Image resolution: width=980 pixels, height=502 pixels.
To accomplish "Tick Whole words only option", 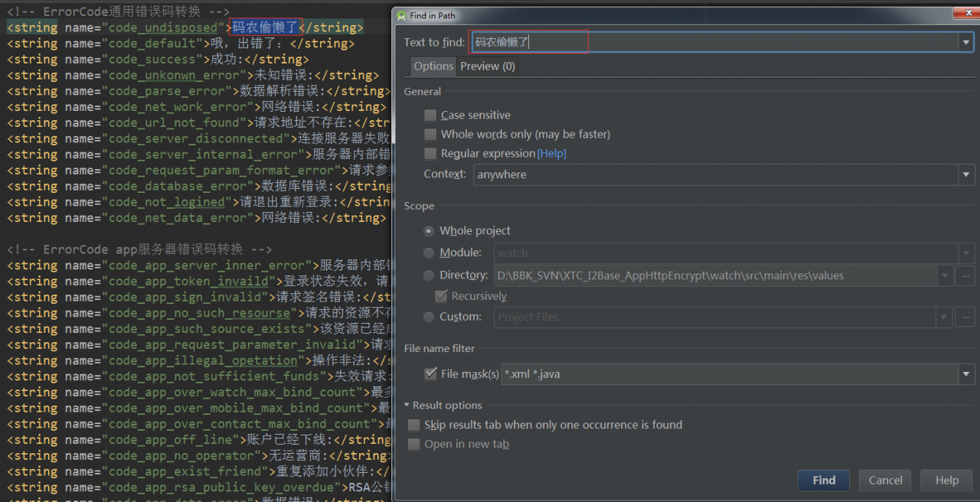I will 430,134.
